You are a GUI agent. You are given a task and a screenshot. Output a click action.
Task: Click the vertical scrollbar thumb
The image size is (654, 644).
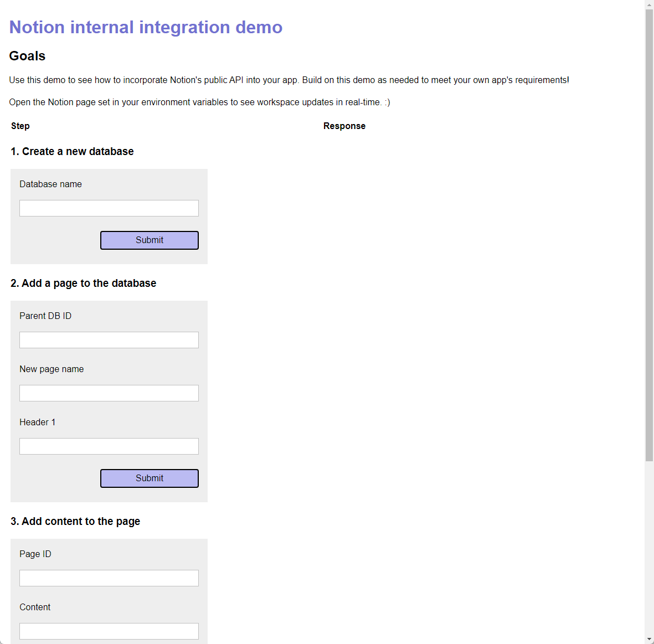[x=649, y=233]
